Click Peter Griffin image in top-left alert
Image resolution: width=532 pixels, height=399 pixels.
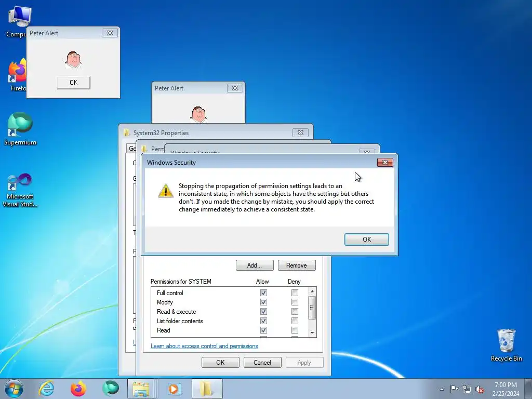(73, 60)
